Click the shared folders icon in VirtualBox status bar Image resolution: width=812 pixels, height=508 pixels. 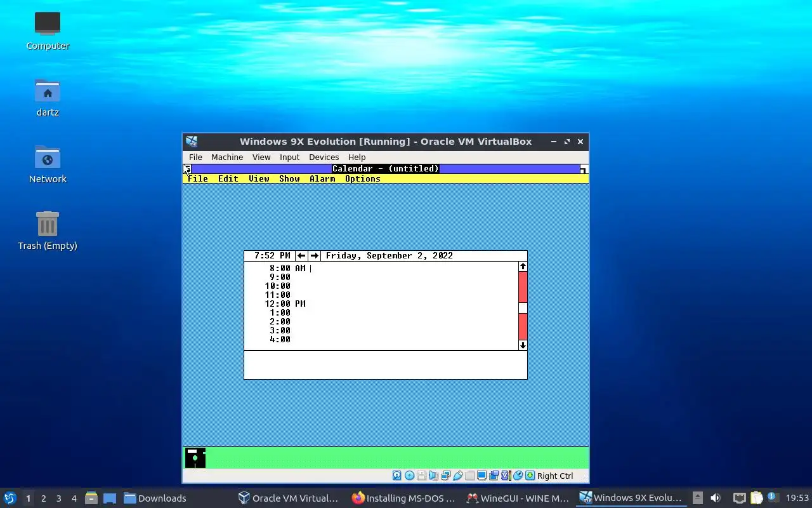point(469,476)
